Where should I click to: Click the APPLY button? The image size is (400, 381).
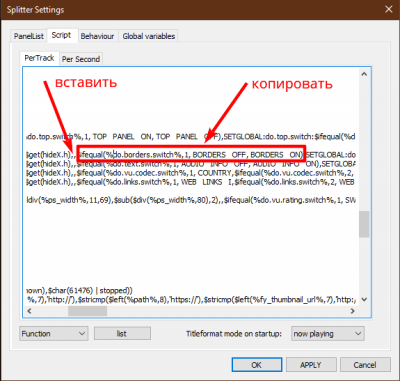[x=311, y=365]
